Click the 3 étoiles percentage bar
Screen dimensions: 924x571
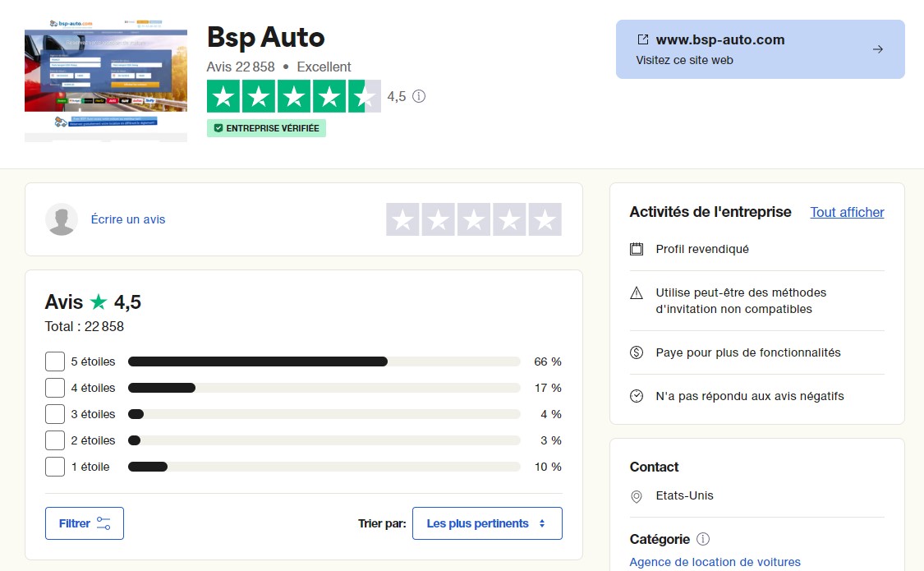pos(324,414)
